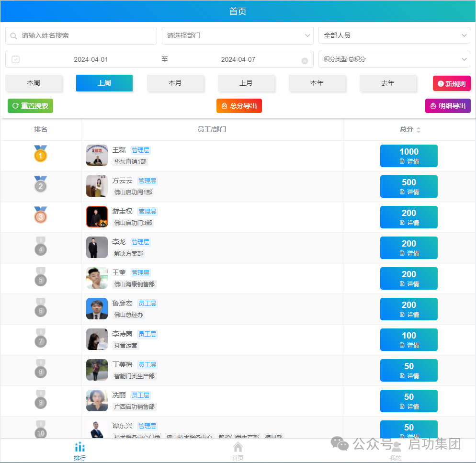Click the bronze third-place medal icon
This screenshot has height=463, width=476.
pyautogui.click(x=41, y=215)
